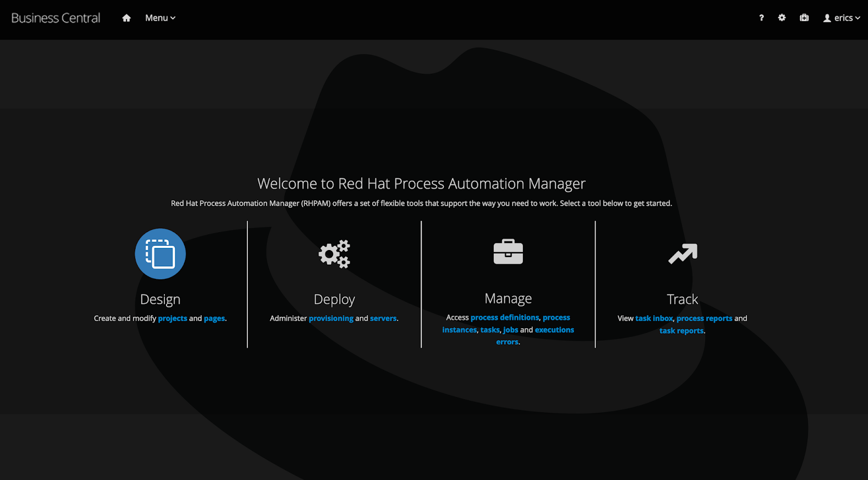Follow the provisioning link
The width and height of the screenshot is (868, 480).
(x=331, y=318)
